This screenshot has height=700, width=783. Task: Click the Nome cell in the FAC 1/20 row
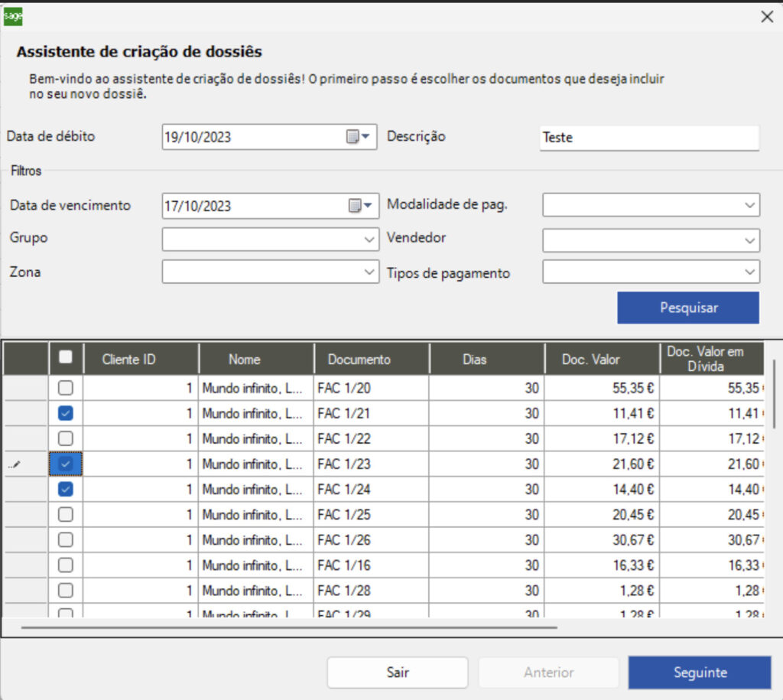(256, 388)
